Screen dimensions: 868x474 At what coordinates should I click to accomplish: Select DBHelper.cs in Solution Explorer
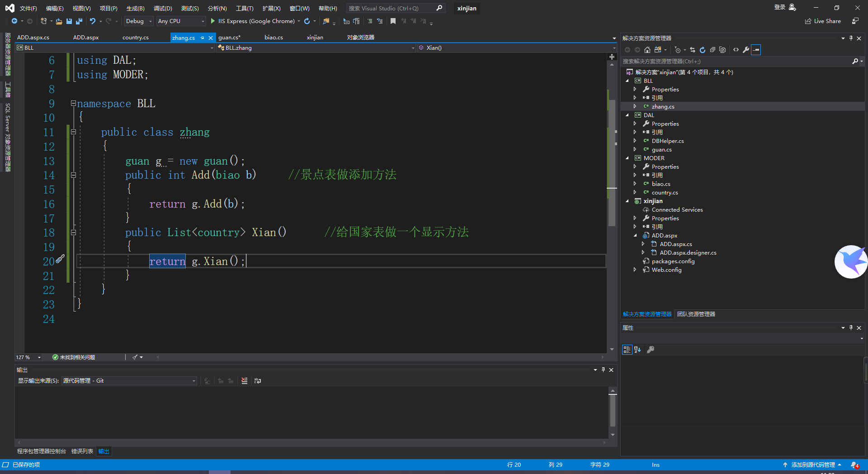pos(668,141)
